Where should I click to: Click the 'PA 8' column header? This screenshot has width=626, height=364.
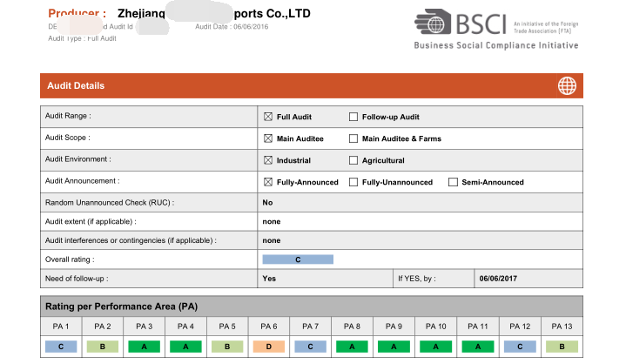point(352,327)
